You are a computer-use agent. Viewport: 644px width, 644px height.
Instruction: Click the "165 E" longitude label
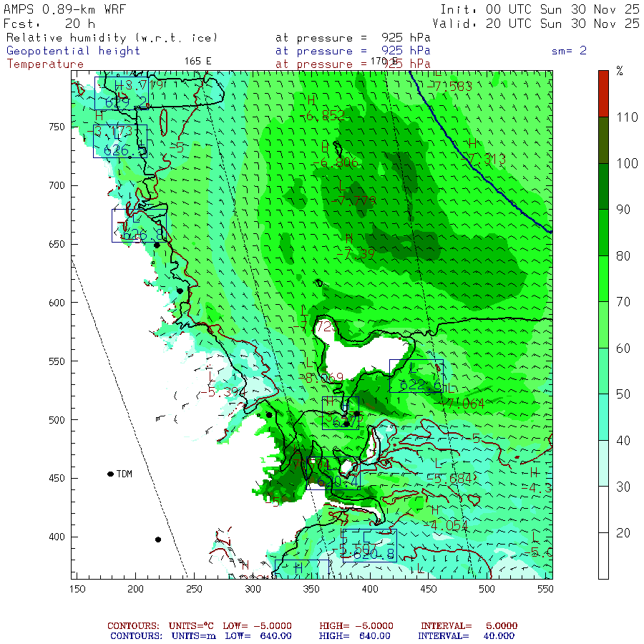pyautogui.click(x=197, y=62)
